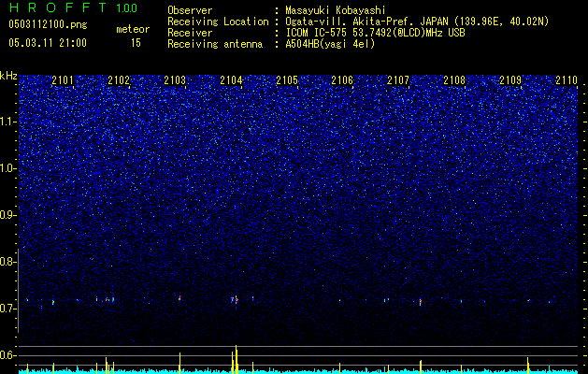
Task: Click the tallest yellow intensity peak near 2104
Action: click(237, 359)
